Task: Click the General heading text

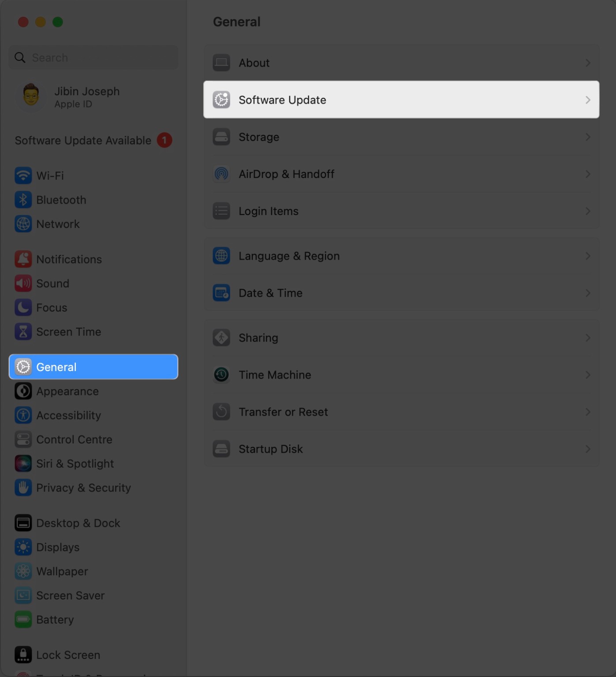Action: click(x=237, y=22)
